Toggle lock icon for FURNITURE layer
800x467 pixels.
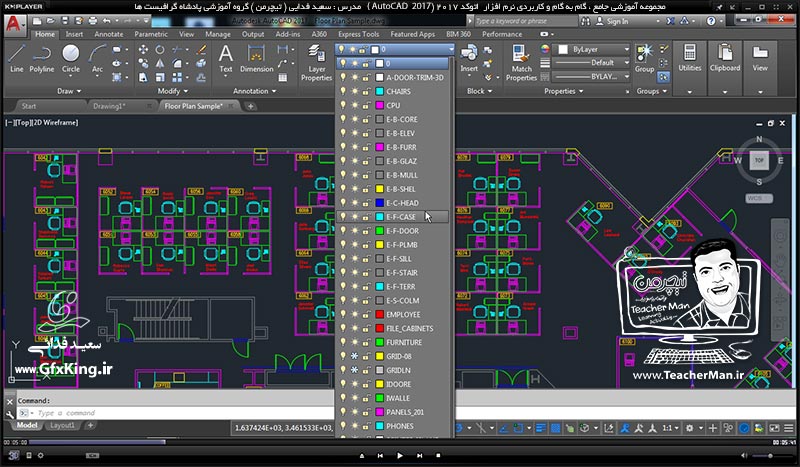tap(366, 342)
